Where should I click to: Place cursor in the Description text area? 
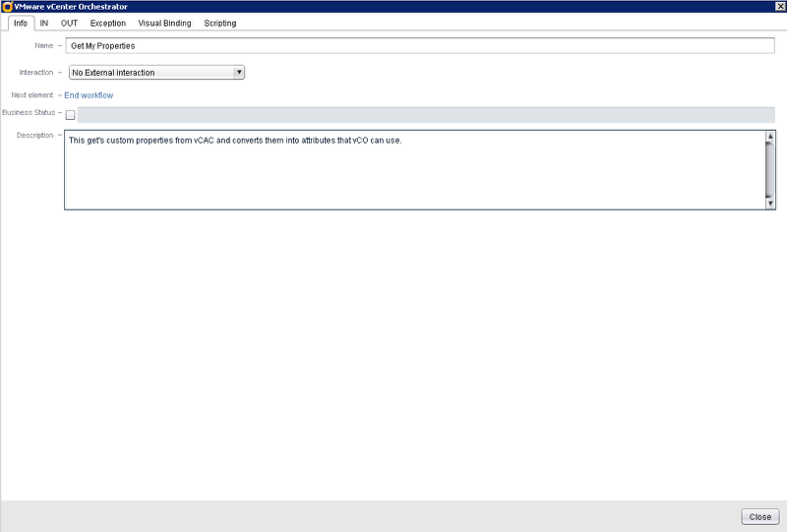(413, 170)
